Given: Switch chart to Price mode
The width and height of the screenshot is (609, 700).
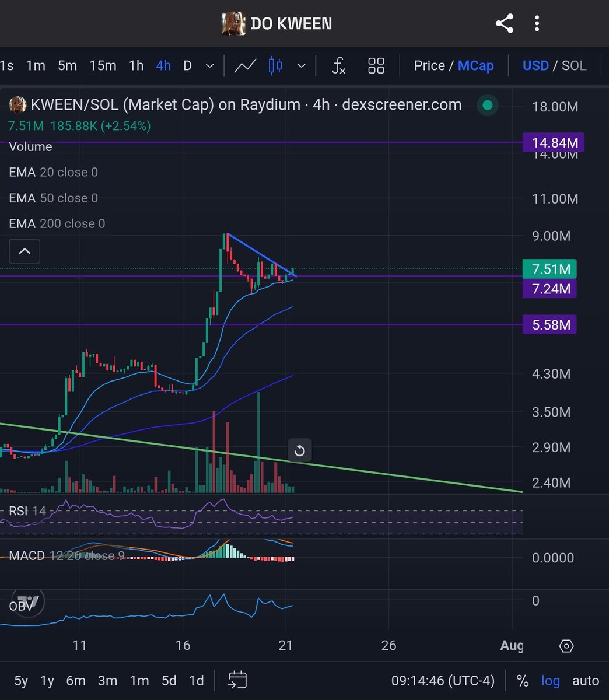Looking at the screenshot, I should pyautogui.click(x=429, y=66).
